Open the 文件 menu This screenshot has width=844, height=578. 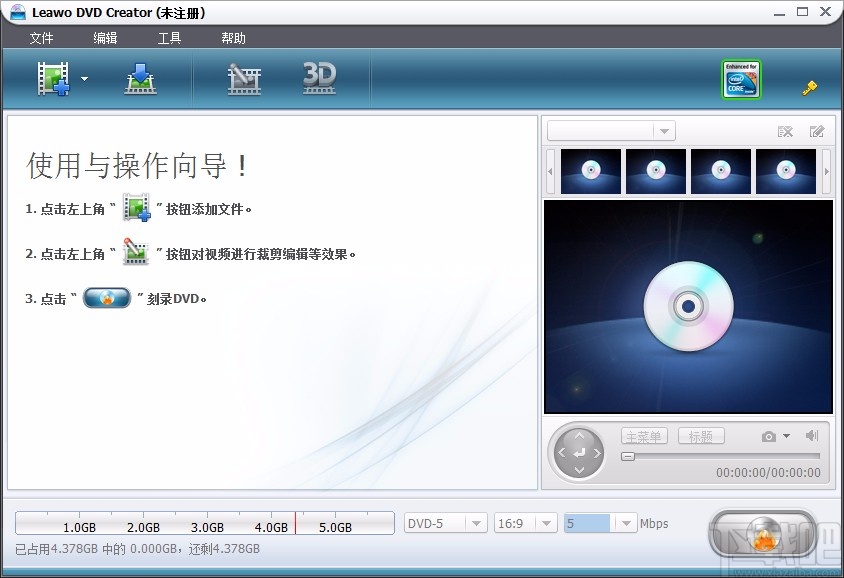(41, 38)
